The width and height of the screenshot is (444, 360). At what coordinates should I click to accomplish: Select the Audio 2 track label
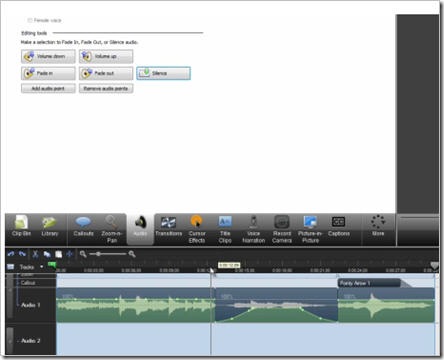[x=30, y=341]
